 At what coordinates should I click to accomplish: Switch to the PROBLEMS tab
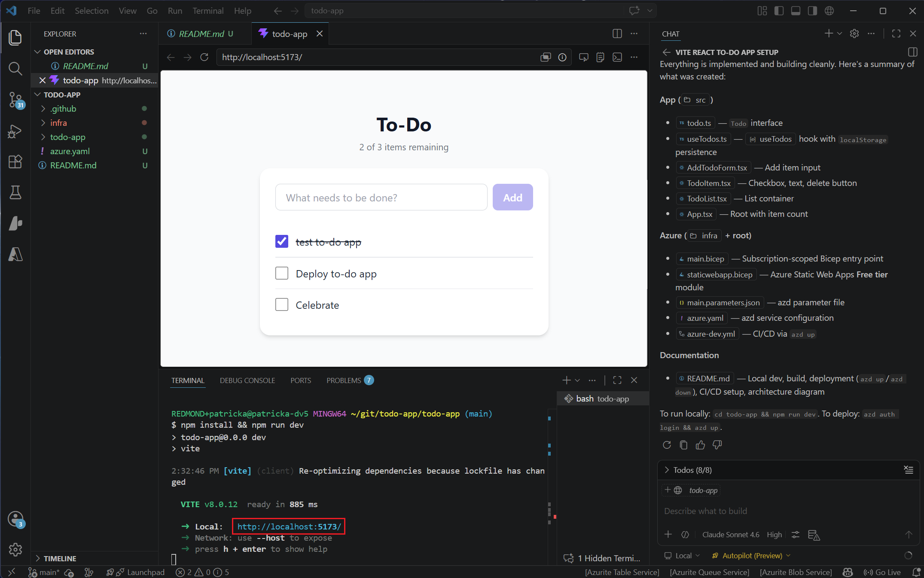click(350, 380)
